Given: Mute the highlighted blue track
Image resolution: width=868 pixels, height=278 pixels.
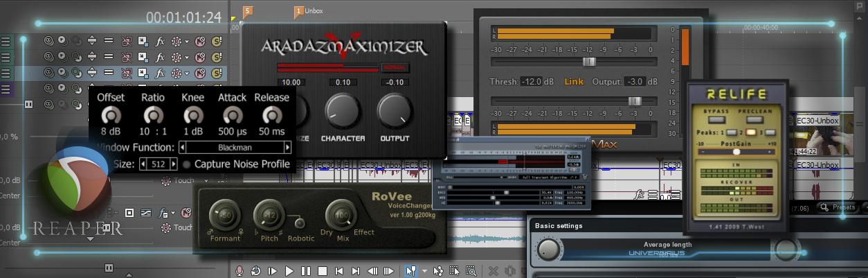Looking at the screenshot, I should (199, 72).
